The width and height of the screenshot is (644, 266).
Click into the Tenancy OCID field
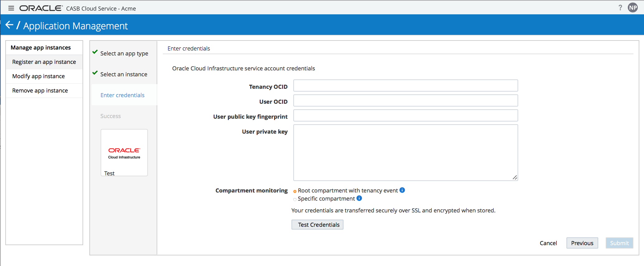coord(405,86)
